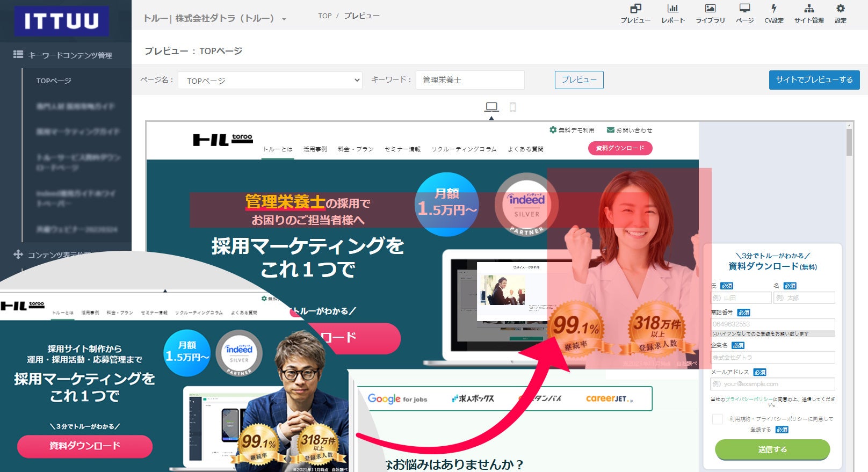Viewport: 868px width, 472px height.
Task: Open the ページ monitor icon
Action: pyautogui.click(x=744, y=9)
